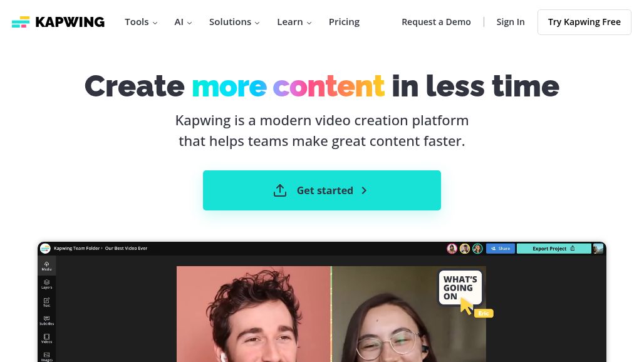The height and width of the screenshot is (362, 644).
Task: Click the Export Project button
Action: pos(554,248)
